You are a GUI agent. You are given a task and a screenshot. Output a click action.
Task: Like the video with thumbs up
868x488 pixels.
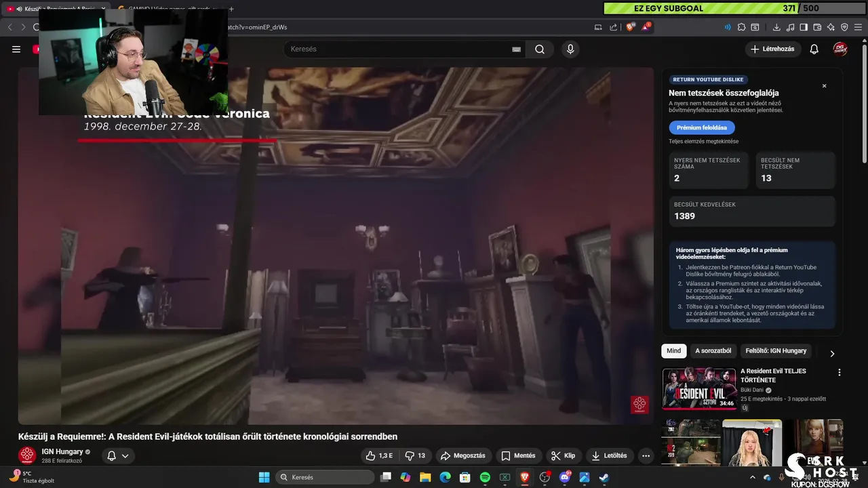pyautogui.click(x=379, y=455)
